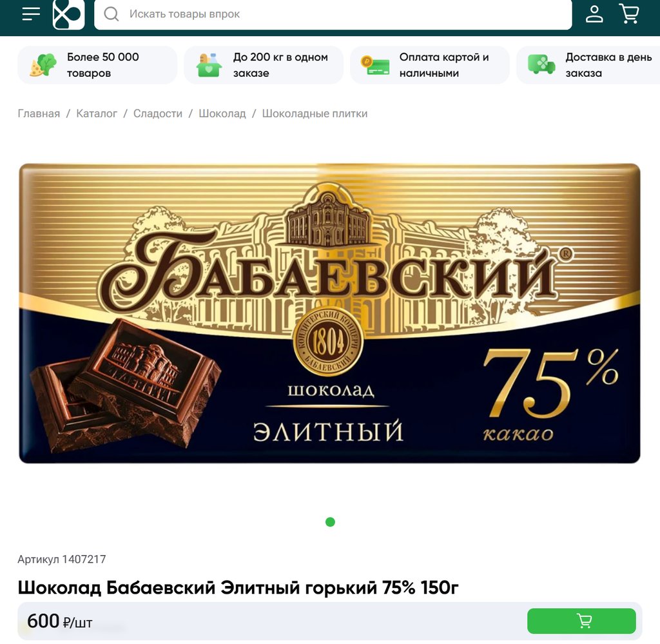Screen dimensions: 660x644
Task: Open 'Шоколадные плитки' breadcrumb
Action: (315, 113)
